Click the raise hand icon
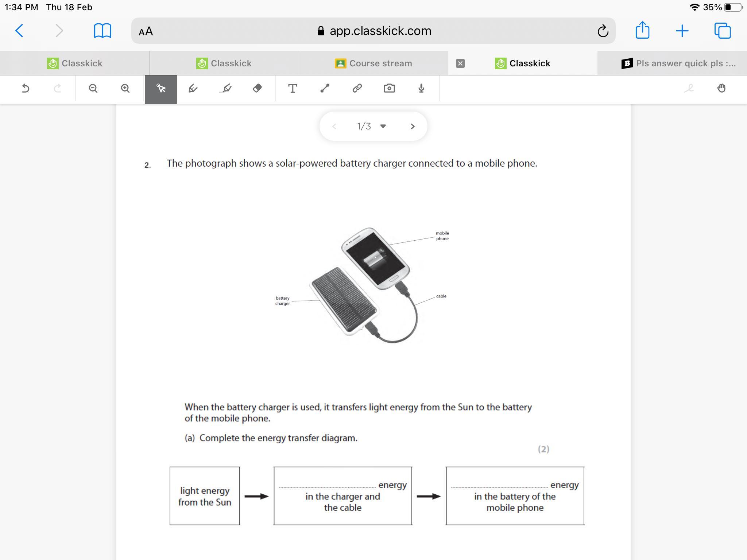The width and height of the screenshot is (747, 560). tap(721, 89)
